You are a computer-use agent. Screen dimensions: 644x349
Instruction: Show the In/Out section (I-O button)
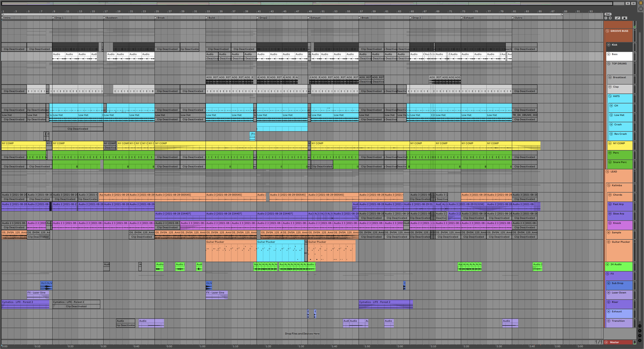pyautogui.click(x=640, y=326)
